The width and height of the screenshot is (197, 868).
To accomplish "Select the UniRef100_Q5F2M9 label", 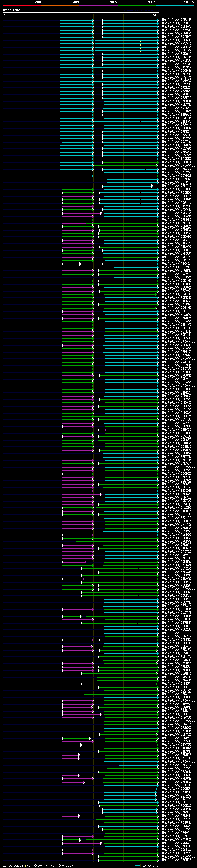I will pyautogui.click(x=177, y=74).
